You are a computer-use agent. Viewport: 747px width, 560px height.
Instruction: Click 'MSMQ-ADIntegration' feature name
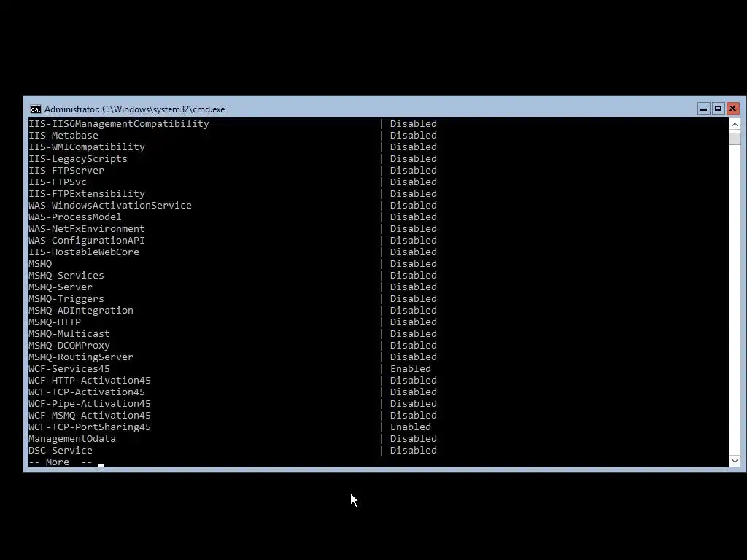81,311
